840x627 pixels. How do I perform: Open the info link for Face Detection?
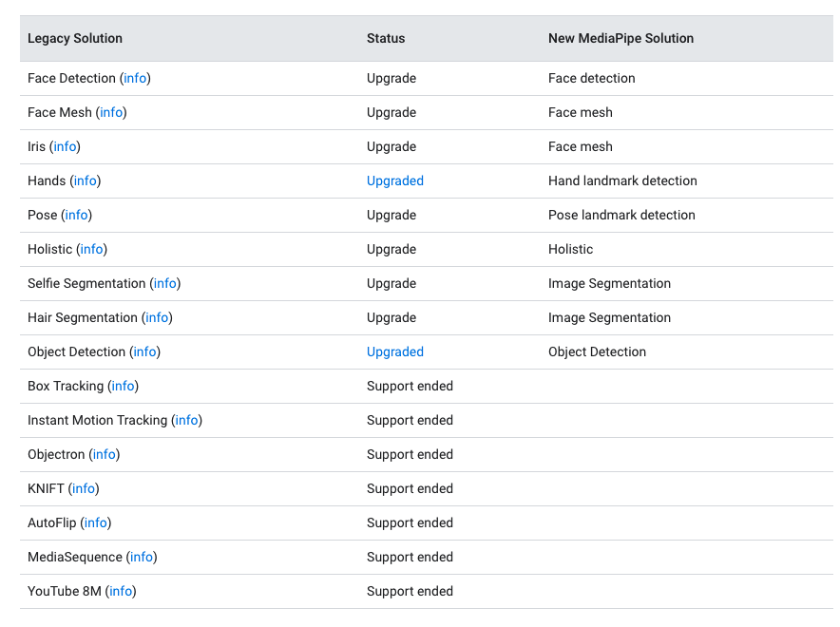click(x=135, y=78)
